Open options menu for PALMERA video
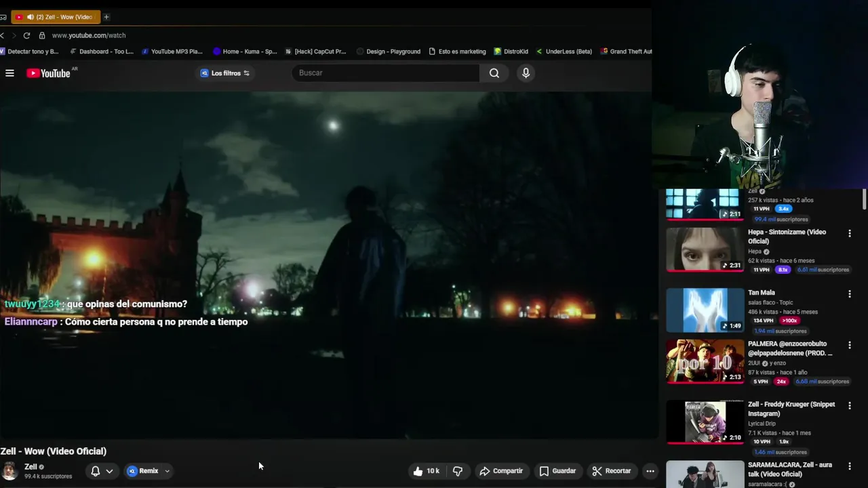The image size is (868, 488). (x=849, y=345)
